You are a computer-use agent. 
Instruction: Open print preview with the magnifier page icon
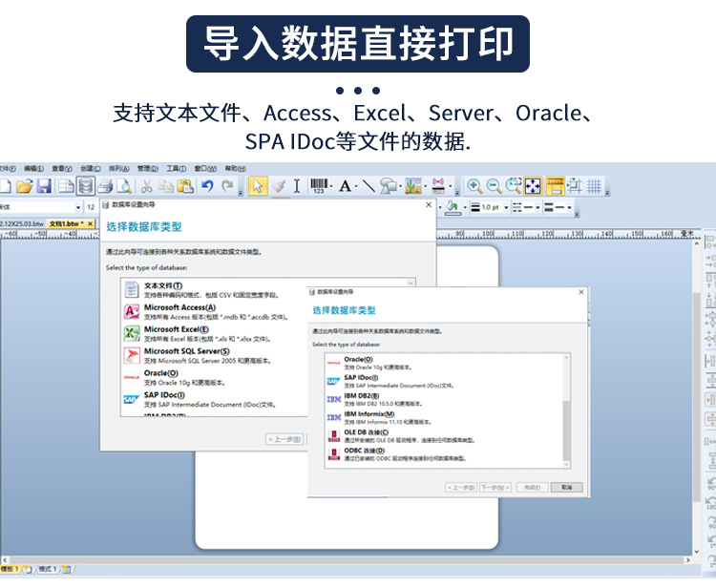124,186
